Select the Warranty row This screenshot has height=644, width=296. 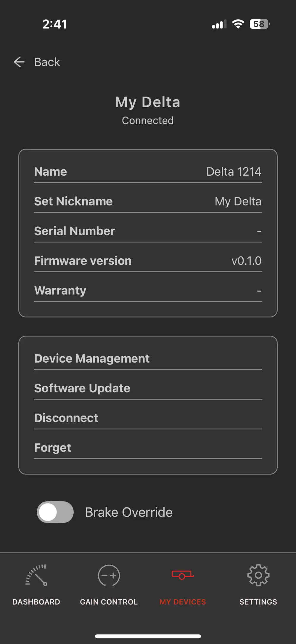pyautogui.click(x=148, y=290)
